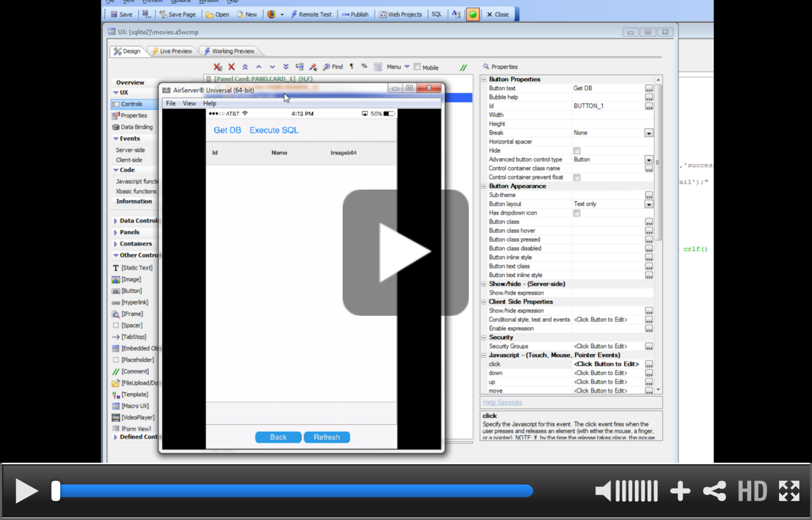This screenshot has width=812, height=520.
Task: Click Publish in the toolbar
Action: 355,14
